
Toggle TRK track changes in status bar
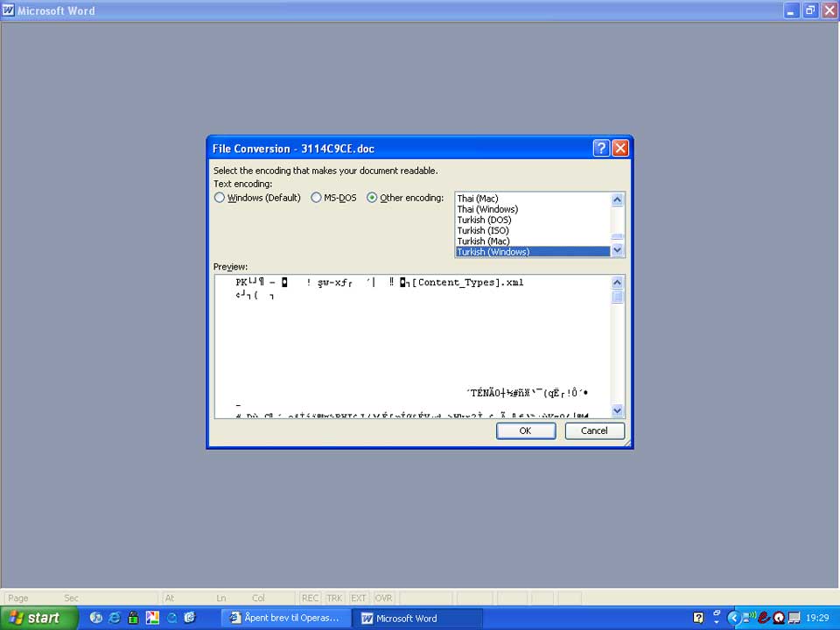pyautogui.click(x=334, y=598)
